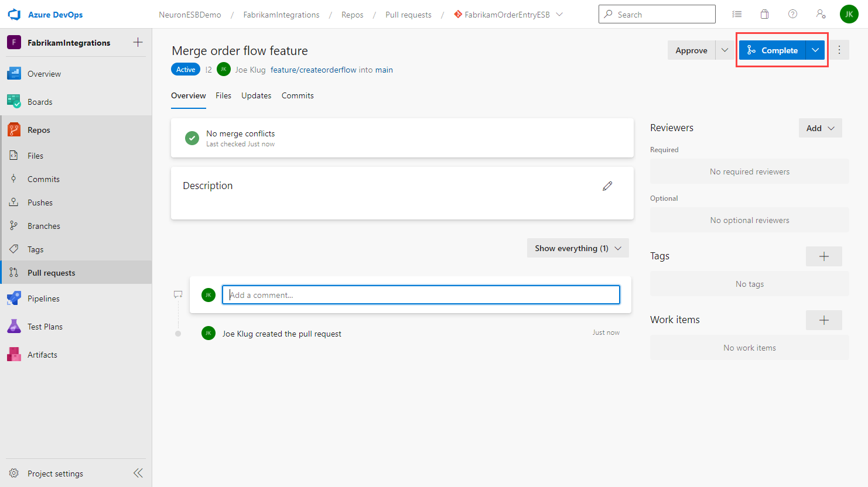
Task: Click 'Joe Klug created the pull request' entry
Action: pyautogui.click(x=282, y=334)
